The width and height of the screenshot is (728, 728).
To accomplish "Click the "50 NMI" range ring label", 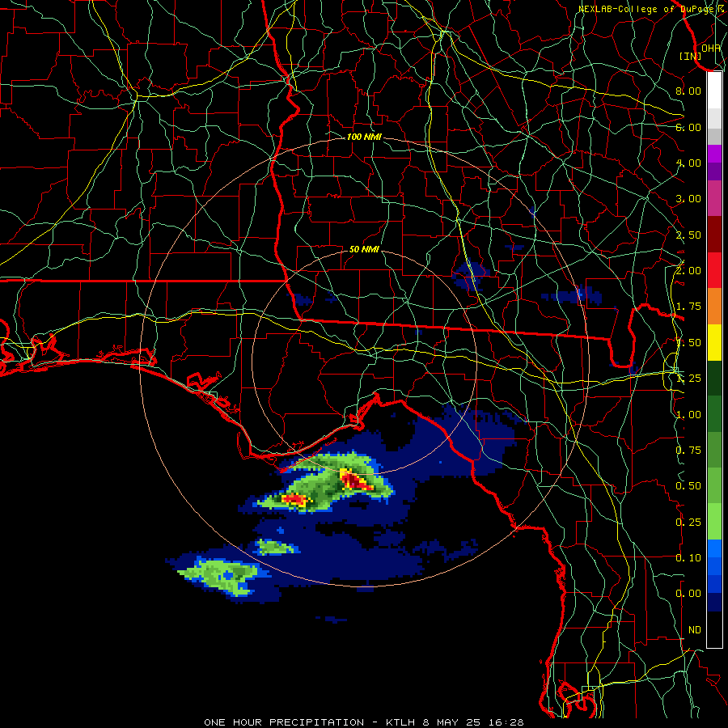I will pos(364,249).
